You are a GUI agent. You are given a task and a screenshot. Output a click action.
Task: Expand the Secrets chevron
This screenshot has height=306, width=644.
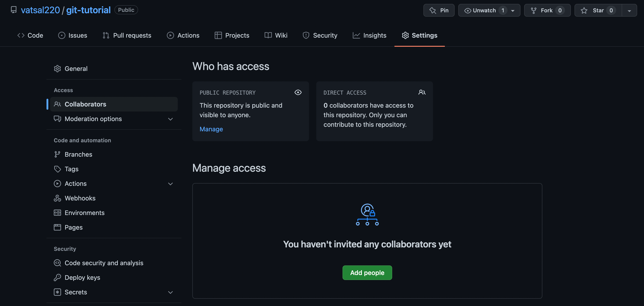pos(170,293)
